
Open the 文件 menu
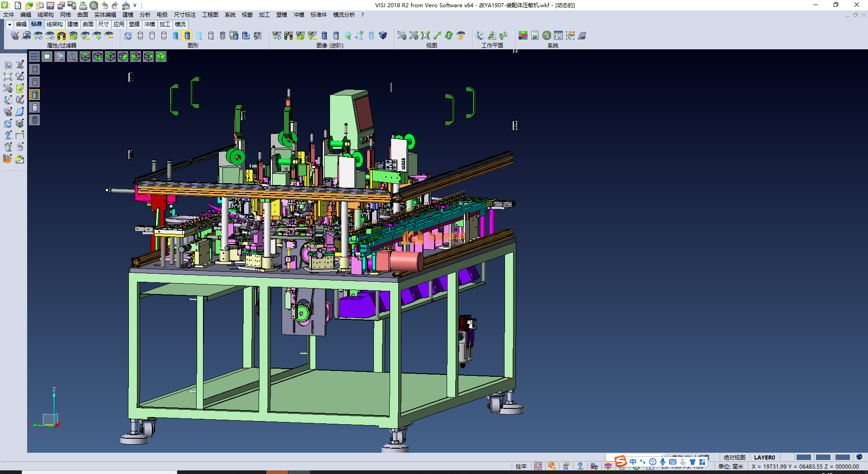9,15
